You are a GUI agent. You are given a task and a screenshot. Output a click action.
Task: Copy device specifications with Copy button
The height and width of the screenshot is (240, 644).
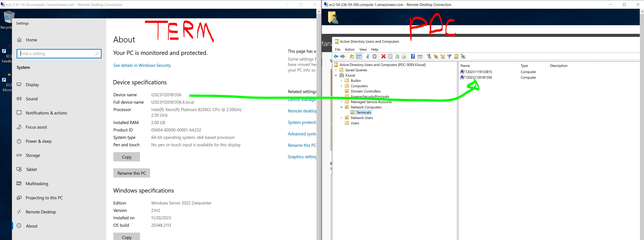click(x=127, y=157)
